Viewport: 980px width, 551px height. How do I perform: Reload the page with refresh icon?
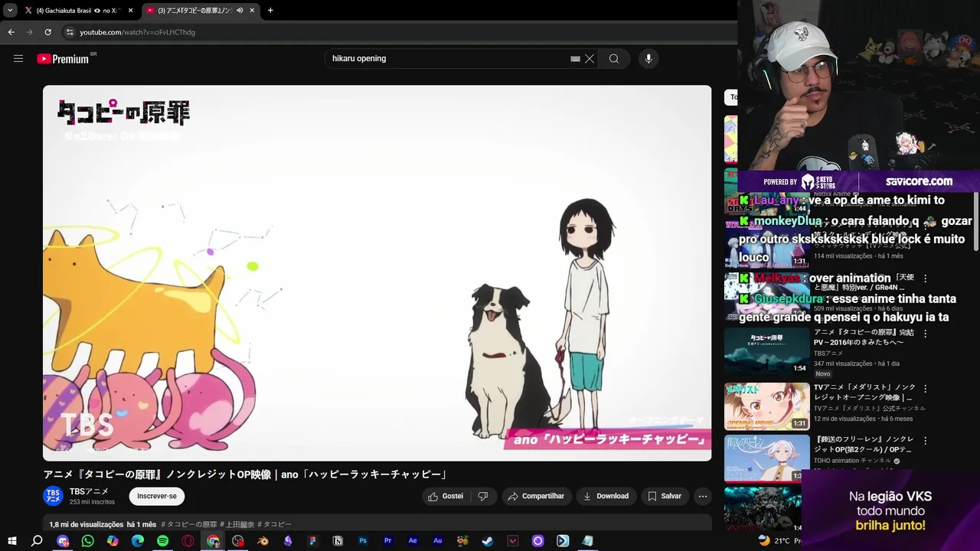pos(47,32)
